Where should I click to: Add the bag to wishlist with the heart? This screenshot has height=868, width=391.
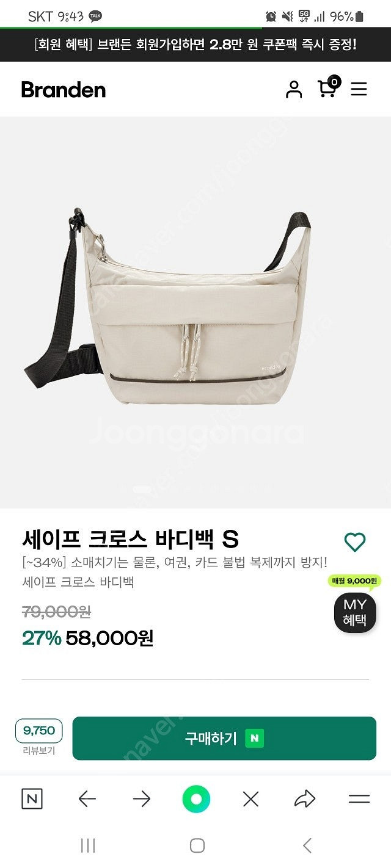coord(354,542)
